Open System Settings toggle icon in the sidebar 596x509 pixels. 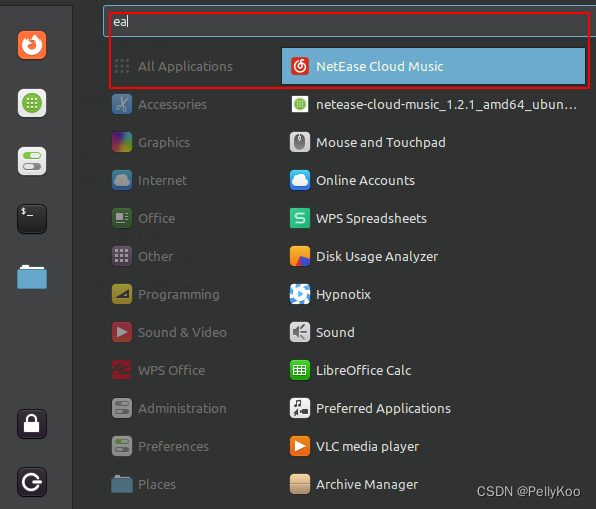pos(32,161)
